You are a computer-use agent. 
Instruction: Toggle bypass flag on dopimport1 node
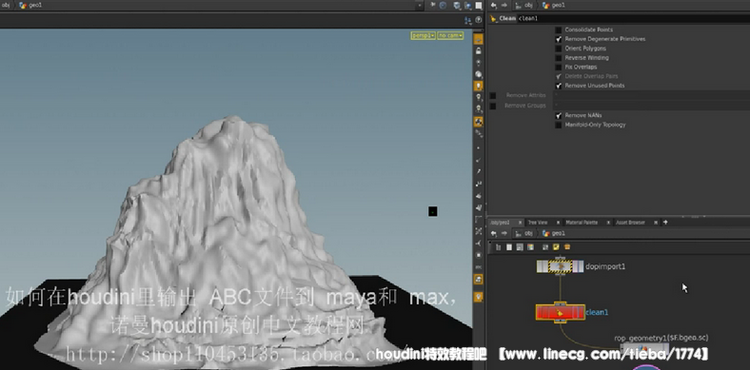pyautogui.click(x=540, y=266)
